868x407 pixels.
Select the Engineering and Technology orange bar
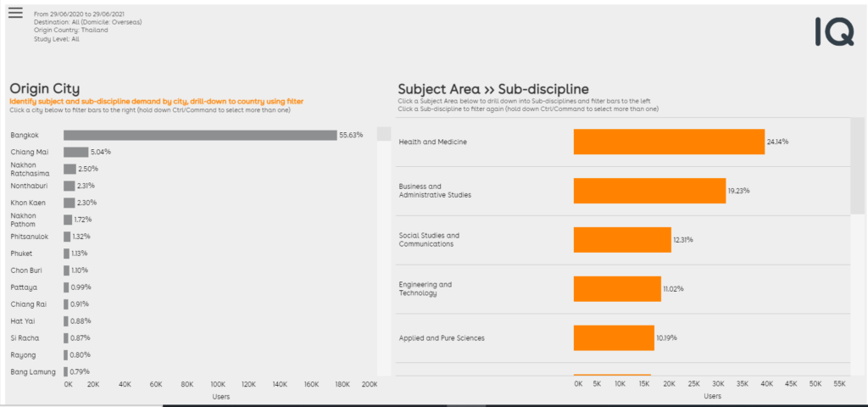click(617, 288)
